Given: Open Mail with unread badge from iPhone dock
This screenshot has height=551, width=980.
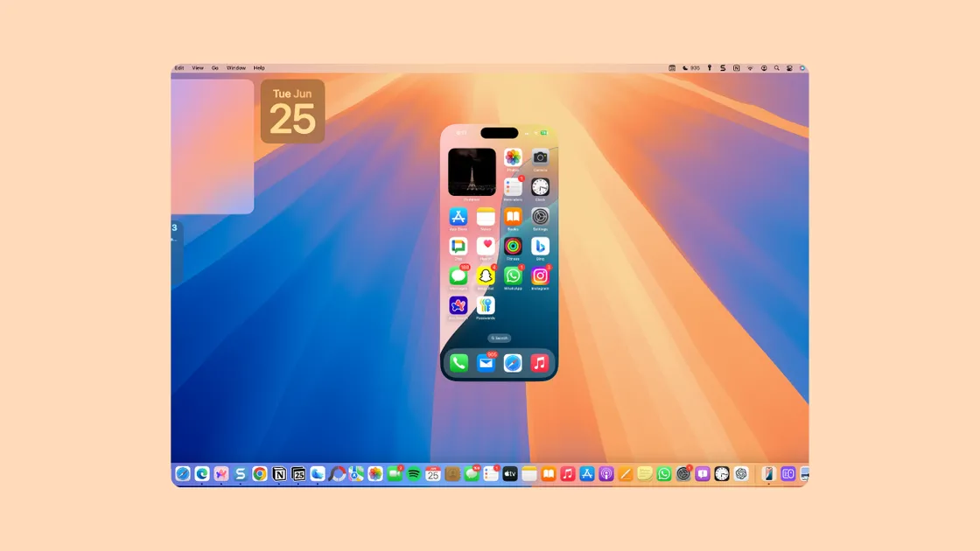Looking at the screenshot, I should tap(486, 362).
